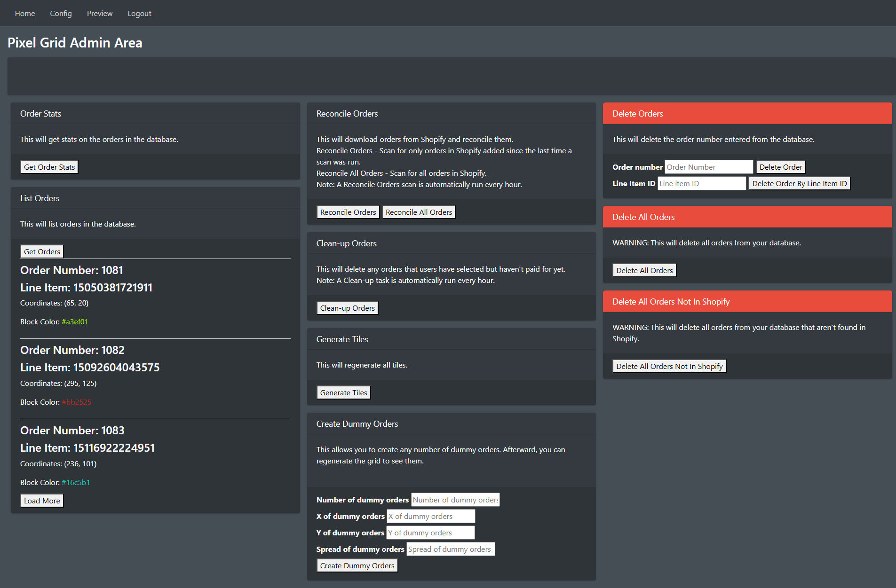Click the Pixel Grid Admin Area title

tap(75, 43)
